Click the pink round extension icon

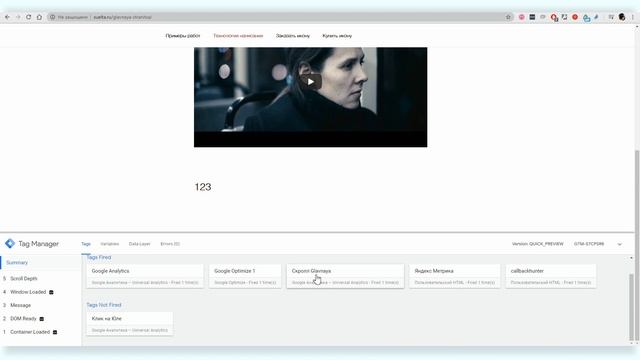pos(522,17)
